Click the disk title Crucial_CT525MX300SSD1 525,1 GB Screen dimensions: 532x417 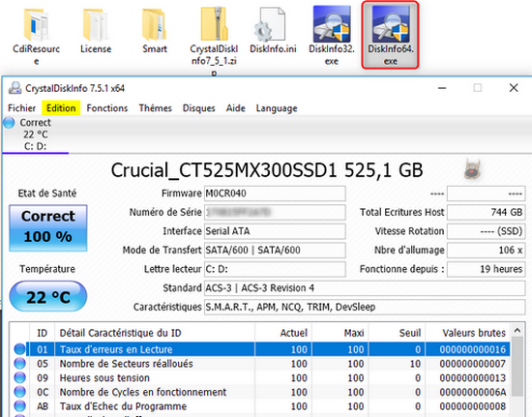(267, 170)
